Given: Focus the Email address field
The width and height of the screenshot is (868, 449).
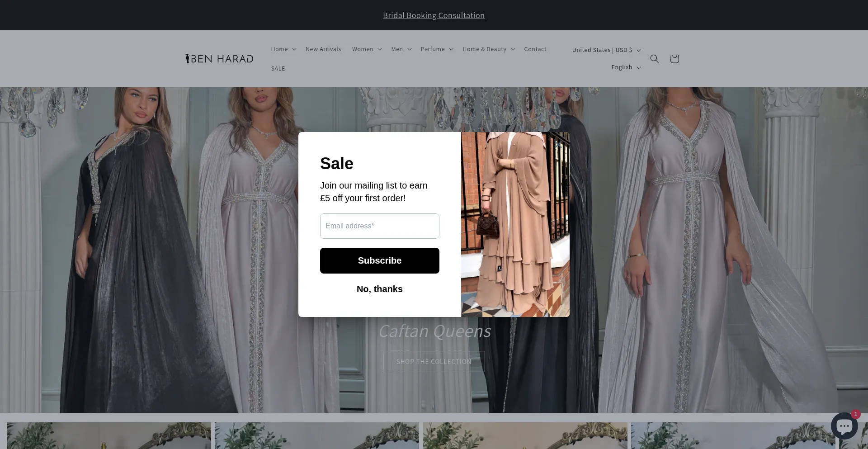Looking at the screenshot, I should [x=379, y=226].
